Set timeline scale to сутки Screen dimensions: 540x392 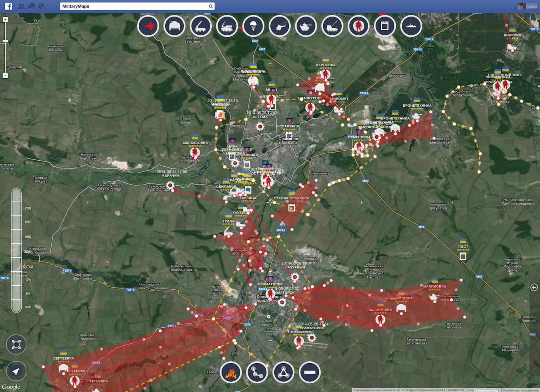(x=28, y=267)
